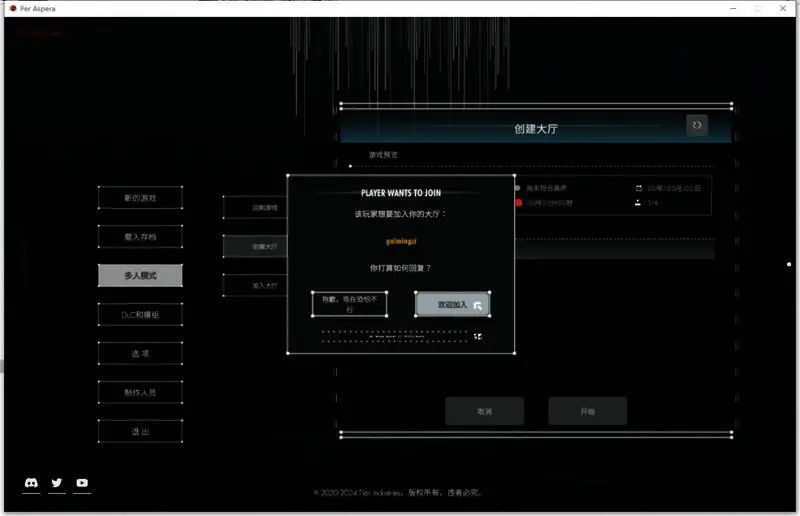This screenshot has height=516, width=800.
Task: Select 新的游戏 from the main menu
Action: pyautogui.click(x=140, y=198)
